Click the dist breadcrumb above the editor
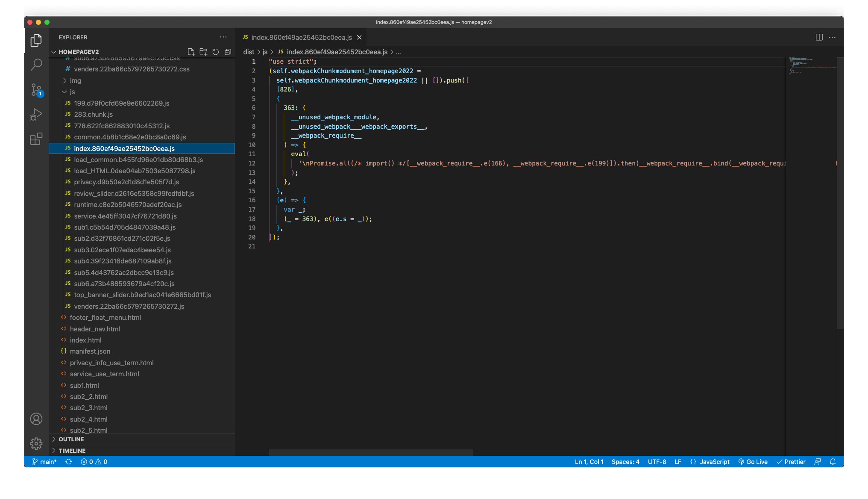868x499 pixels. pos(249,52)
